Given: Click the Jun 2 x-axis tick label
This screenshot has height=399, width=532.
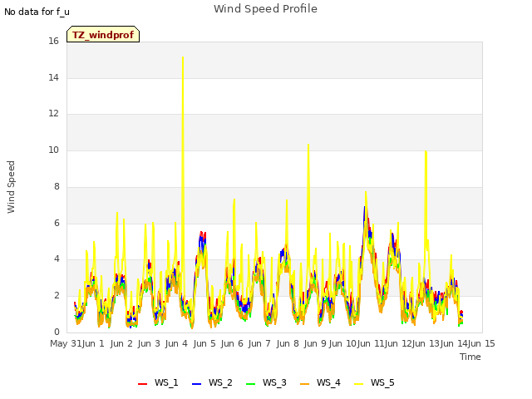Looking at the screenshot, I should pyautogui.click(x=121, y=343).
